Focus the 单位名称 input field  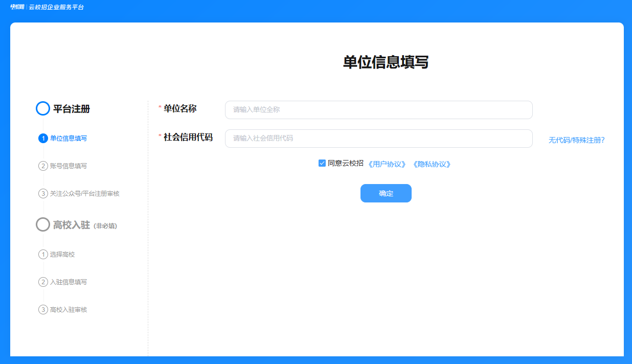click(378, 109)
